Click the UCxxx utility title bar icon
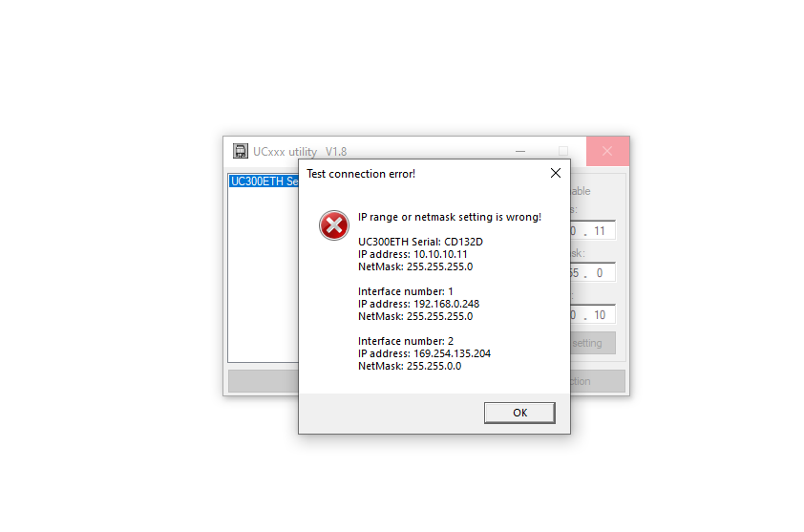This screenshot has width=804, height=532. pos(240,151)
